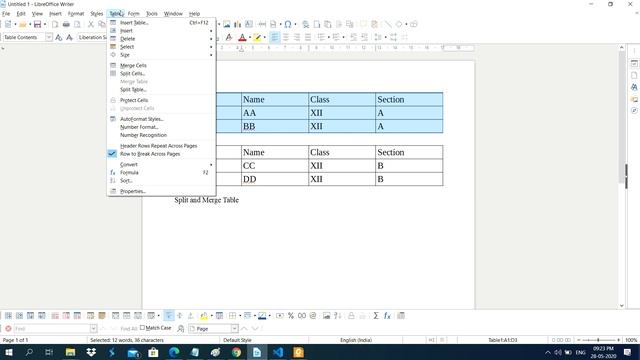Screen dimensions: 640x360
Task: Expand the Delete submenu in Table menu
Action: pyautogui.click(x=161, y=39)
